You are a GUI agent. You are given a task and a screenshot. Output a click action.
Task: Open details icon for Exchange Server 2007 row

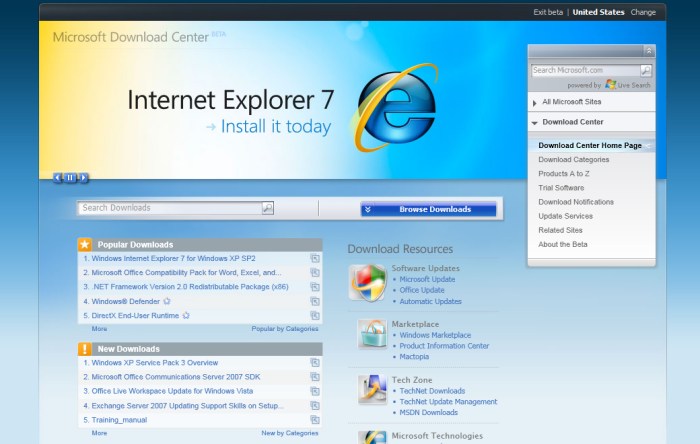pos(315,406)
